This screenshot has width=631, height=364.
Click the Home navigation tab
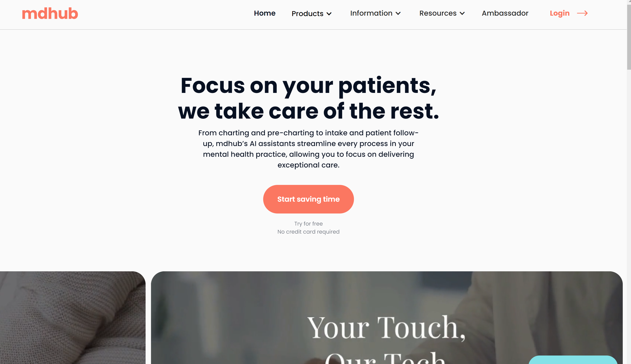pyautogui.click(x=265, y=13)
